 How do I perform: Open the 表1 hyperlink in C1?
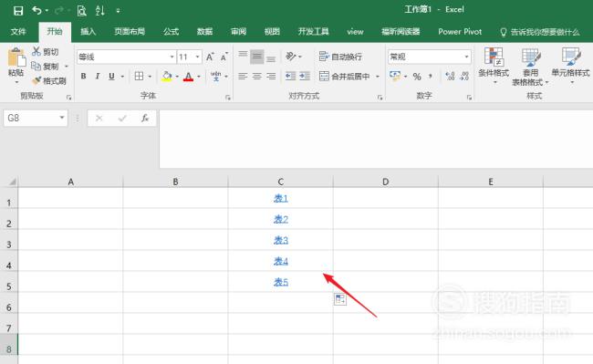[281, 198]
